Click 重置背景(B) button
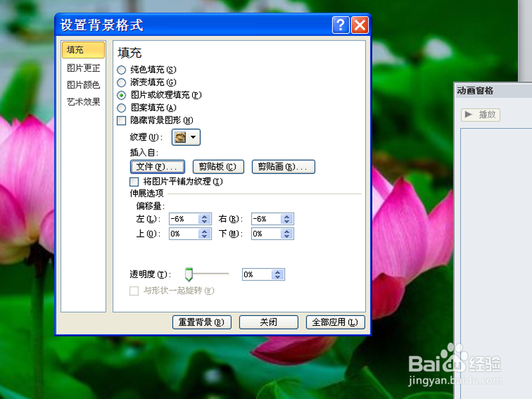The width and height of the screenshot is (532, 399). coord(202,322)
